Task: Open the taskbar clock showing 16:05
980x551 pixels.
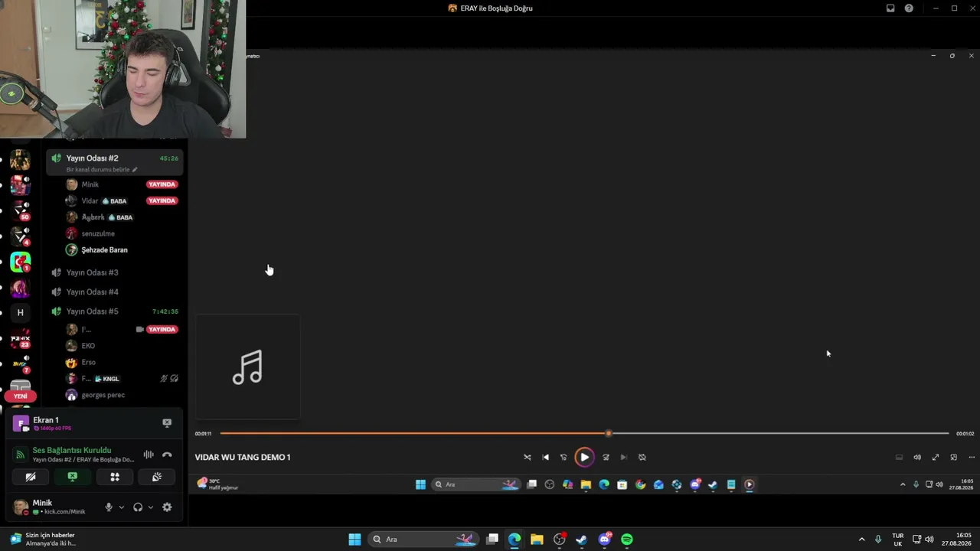Action: pos(957,540)
